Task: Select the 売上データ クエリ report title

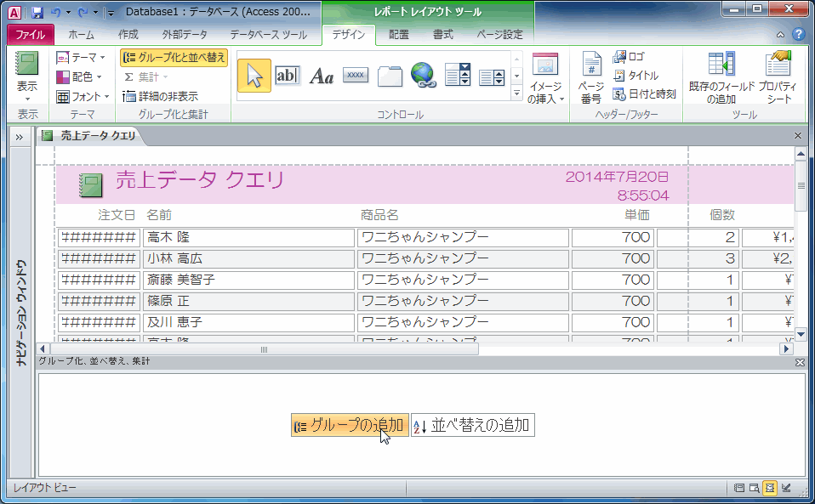Action: coord(200,180)
